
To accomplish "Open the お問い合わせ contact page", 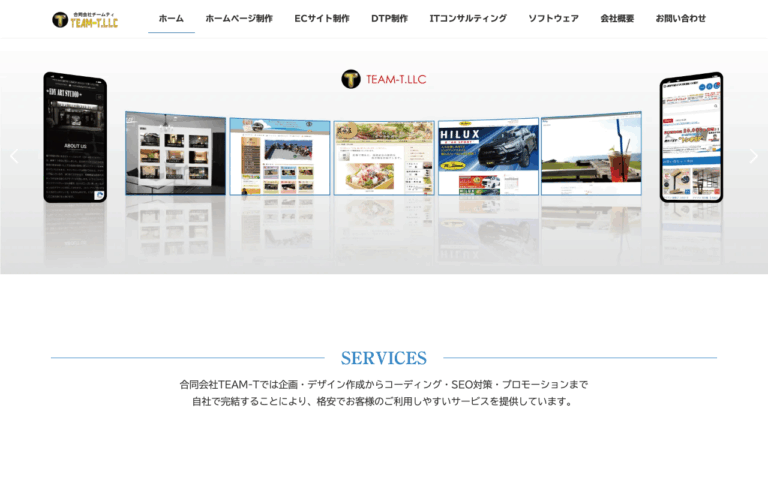I will (681, 19).
